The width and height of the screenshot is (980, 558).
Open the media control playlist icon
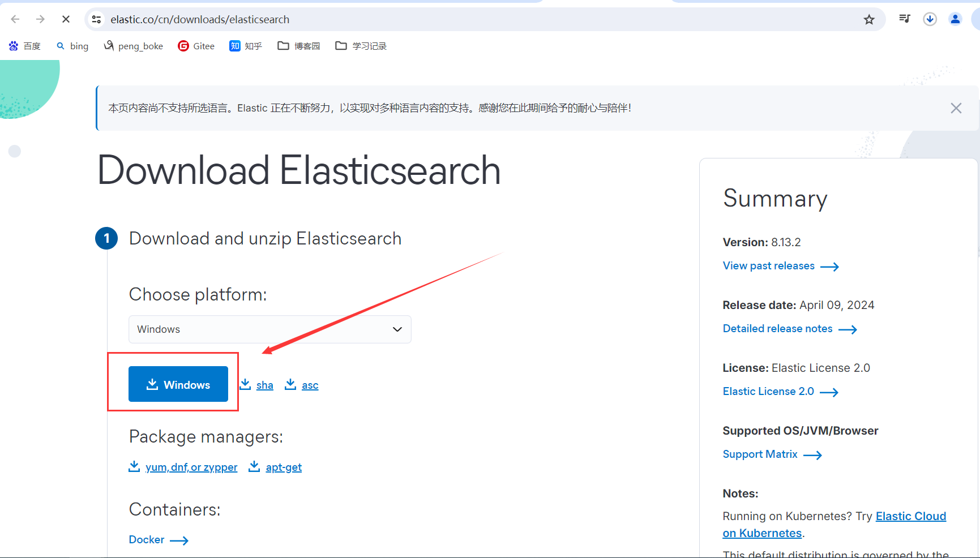[x=904, y=19]
